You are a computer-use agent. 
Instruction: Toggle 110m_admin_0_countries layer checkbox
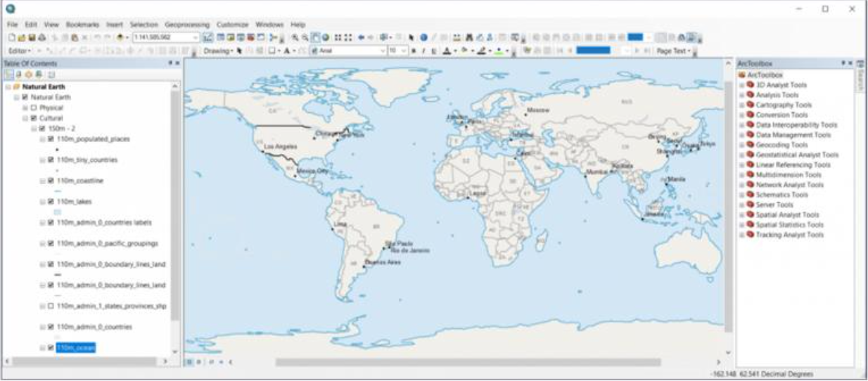coord(50,327)
